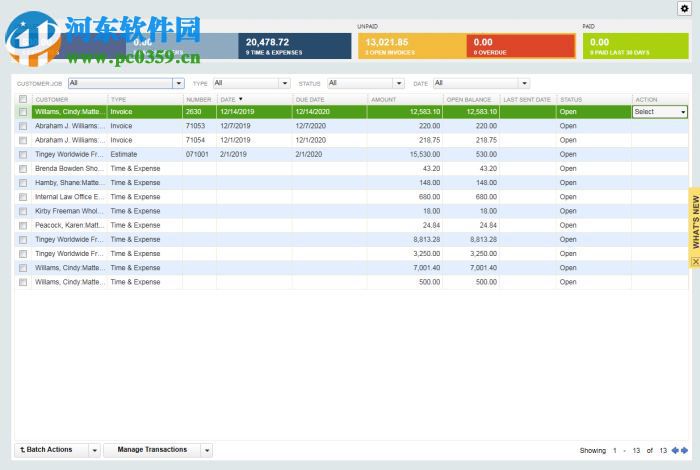The image size is (700, 470).
Task: Open the Type filter dropdown
Action: coord(285,83)
